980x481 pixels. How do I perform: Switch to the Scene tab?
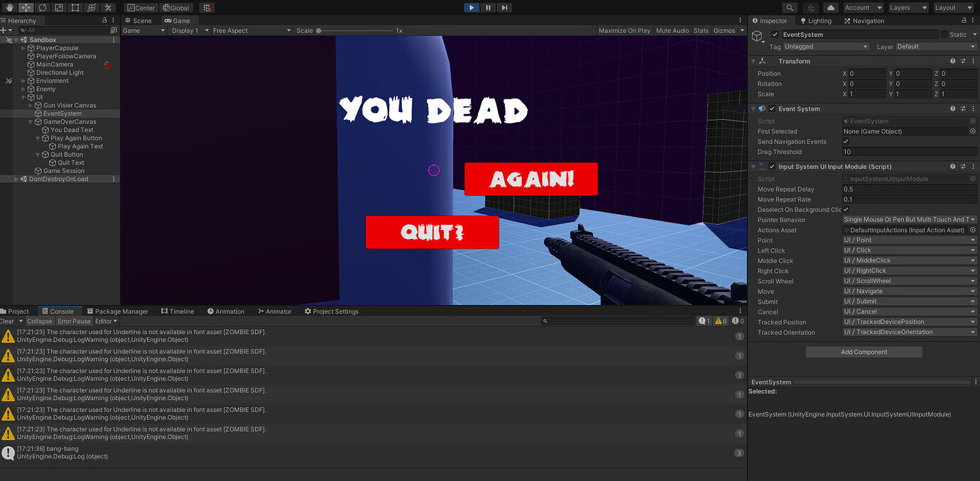point(138,21)
